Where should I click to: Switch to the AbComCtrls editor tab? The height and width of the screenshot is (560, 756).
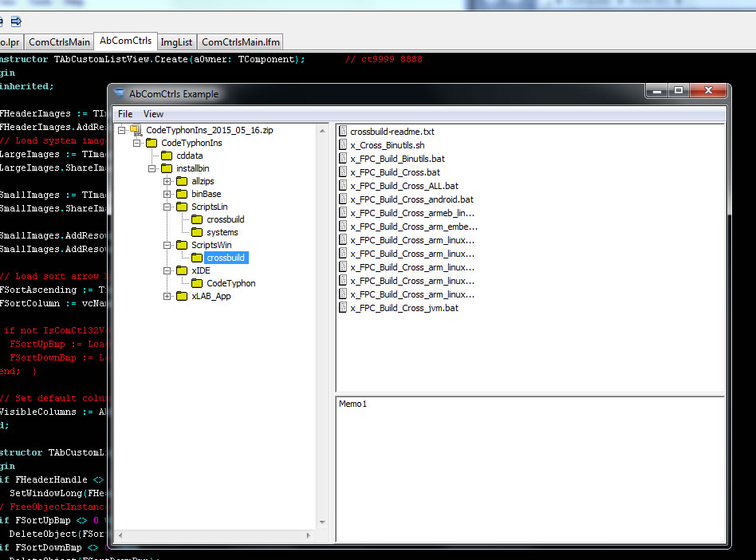(125, 41)
